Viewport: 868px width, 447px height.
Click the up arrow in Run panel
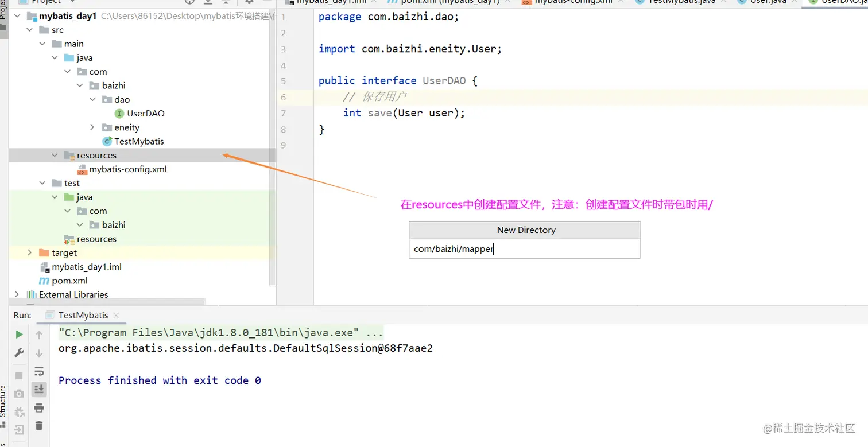[39, 335]
